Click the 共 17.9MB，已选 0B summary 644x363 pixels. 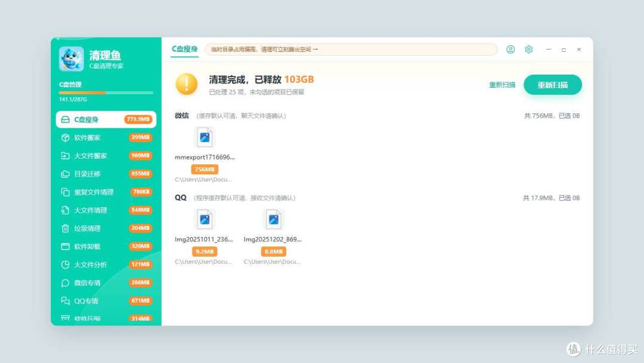coord(551,198)
